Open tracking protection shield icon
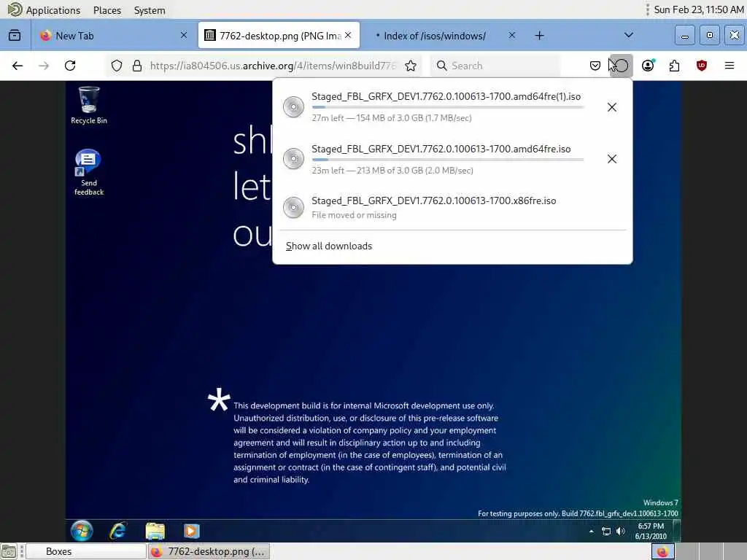This screenshot has height=560, width=747. click(117, 66)
